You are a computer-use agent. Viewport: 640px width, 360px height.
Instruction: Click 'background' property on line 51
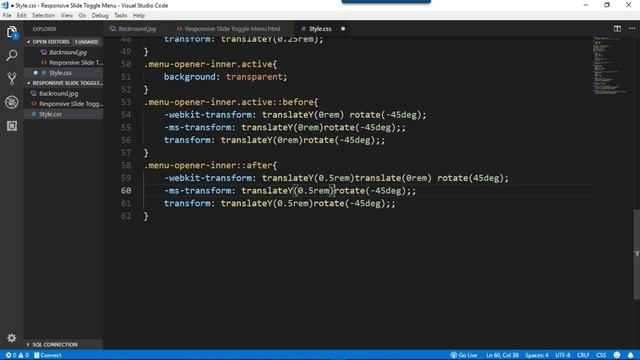pyautogui.click(x=190, y=77)
